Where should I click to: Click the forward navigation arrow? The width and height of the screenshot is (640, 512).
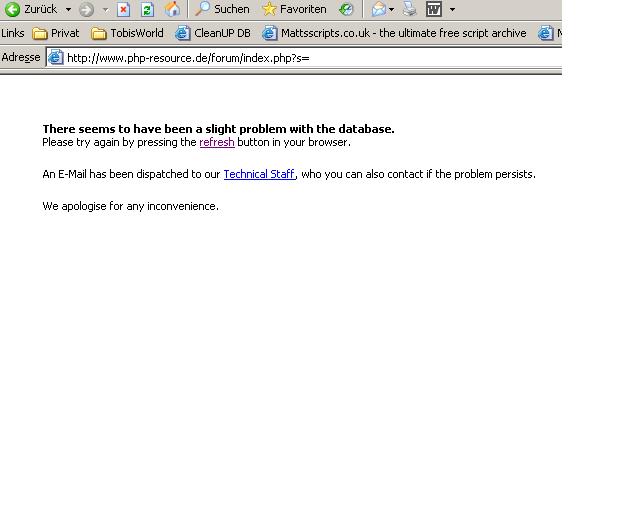87,10
